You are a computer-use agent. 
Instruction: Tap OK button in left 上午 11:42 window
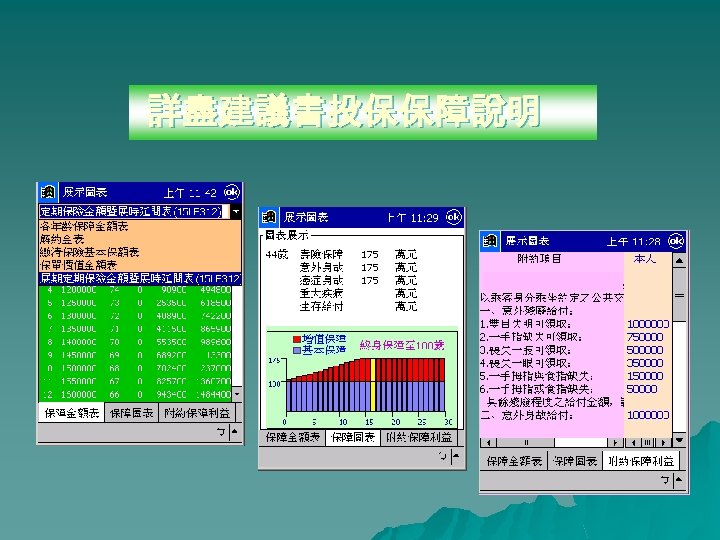(x=232, y=192)
